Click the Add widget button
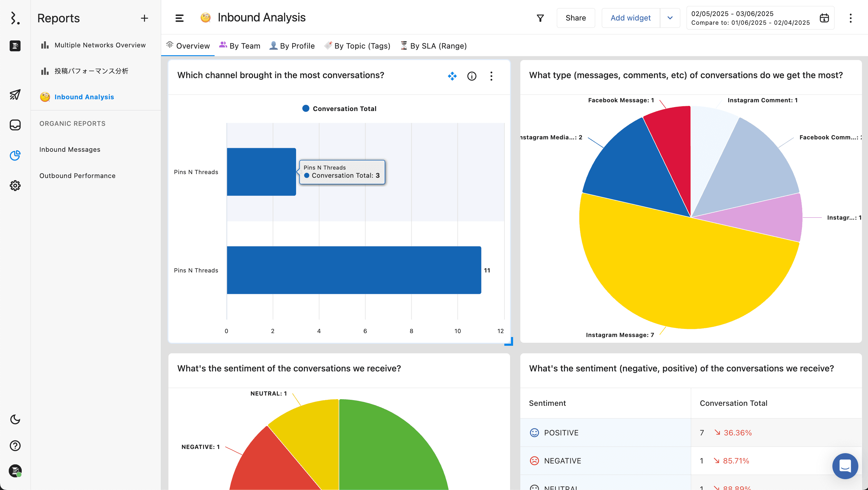The width and height of the screenshot is (868, 490). [630, 17]
